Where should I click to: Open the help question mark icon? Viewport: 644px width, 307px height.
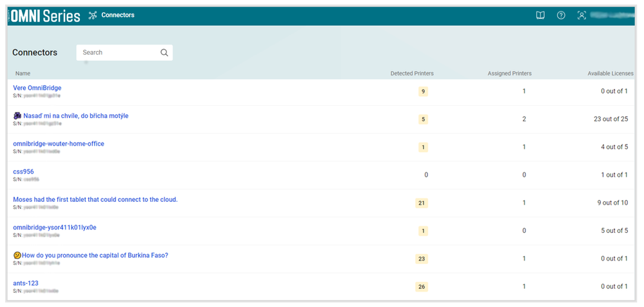pyautogui.click(x=561, y=15)
